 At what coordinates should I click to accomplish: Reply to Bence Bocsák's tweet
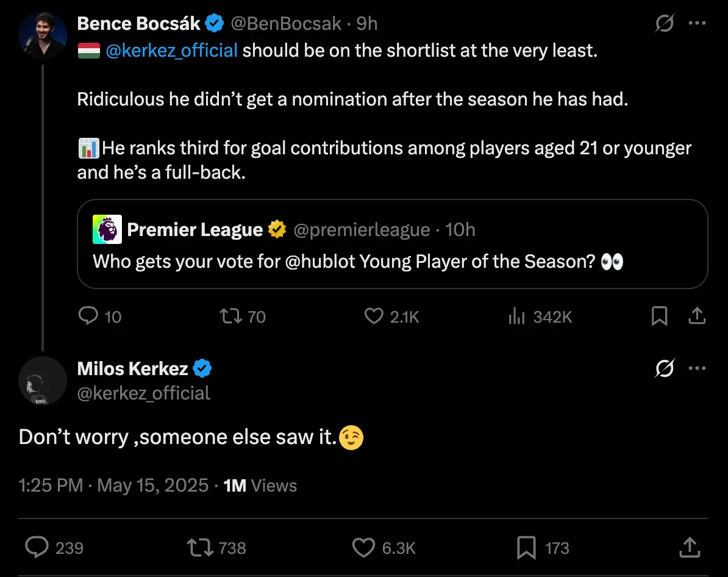coord(89,316)
